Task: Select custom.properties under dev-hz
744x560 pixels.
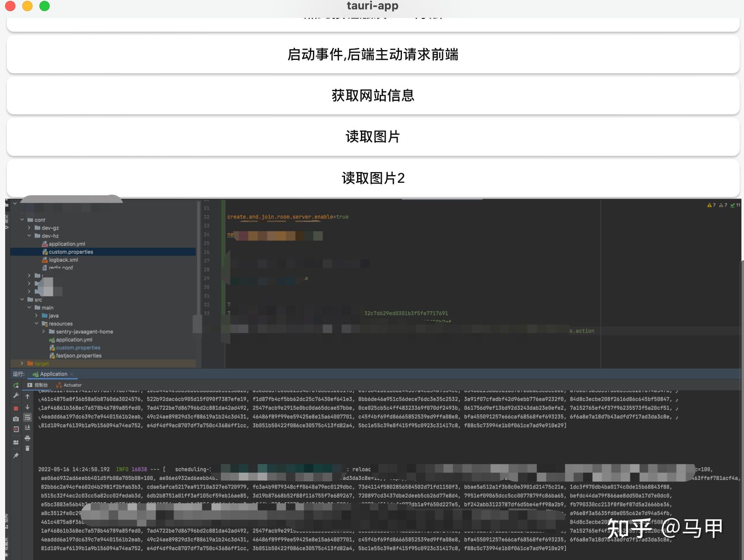Action: coord(71,252)
